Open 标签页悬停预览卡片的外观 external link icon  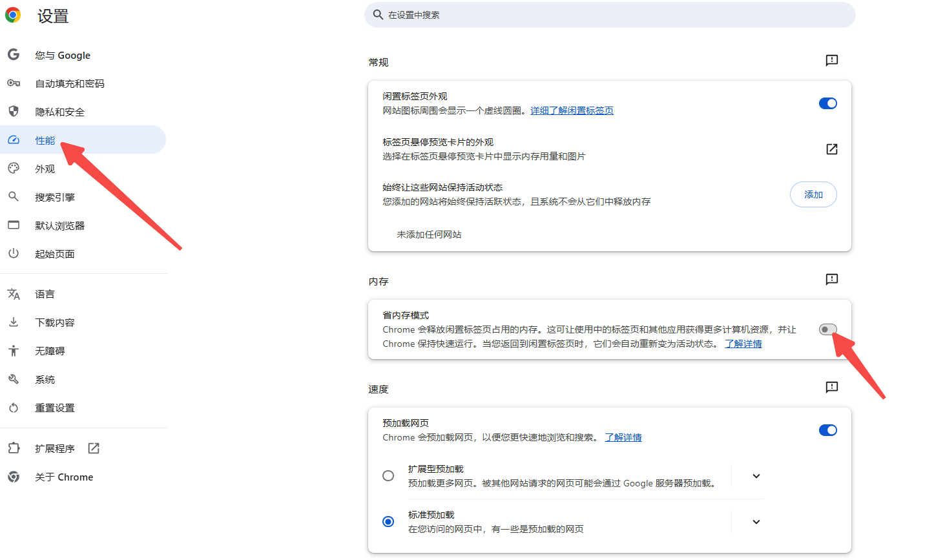(832, 149)
